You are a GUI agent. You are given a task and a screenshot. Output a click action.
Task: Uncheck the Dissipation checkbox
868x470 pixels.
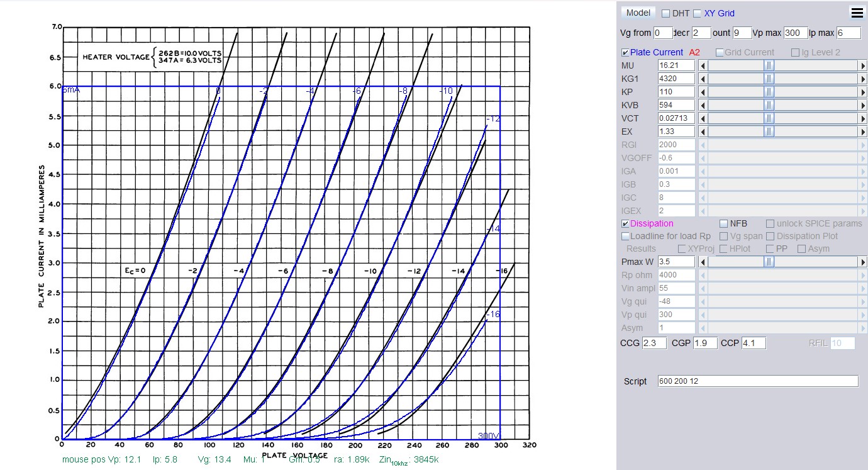click(x=625, y=223)
